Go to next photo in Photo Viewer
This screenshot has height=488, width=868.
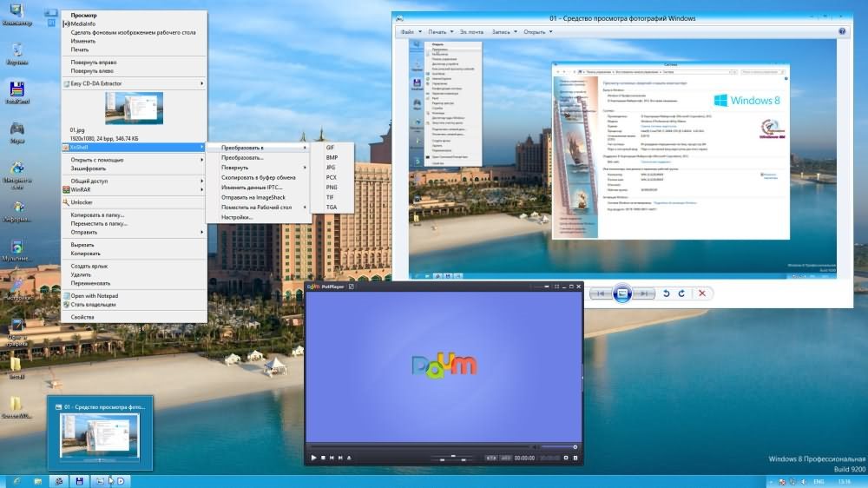[643, 293]
